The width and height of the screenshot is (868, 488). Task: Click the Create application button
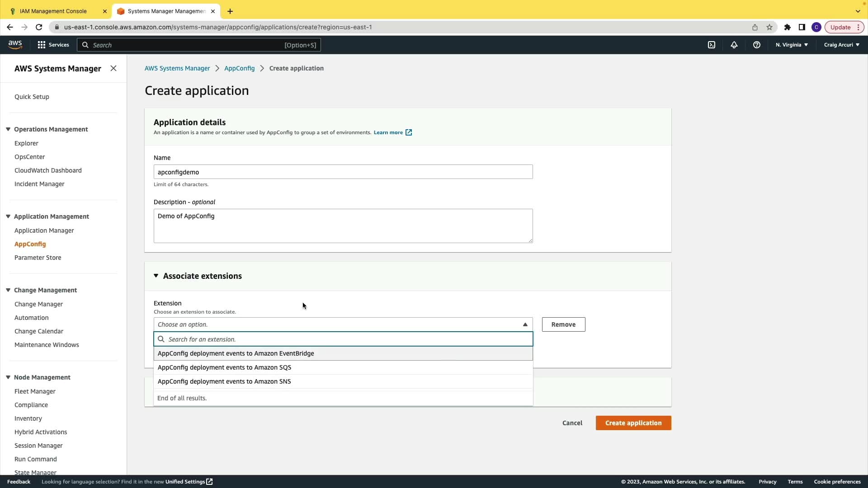click(633, 423)
